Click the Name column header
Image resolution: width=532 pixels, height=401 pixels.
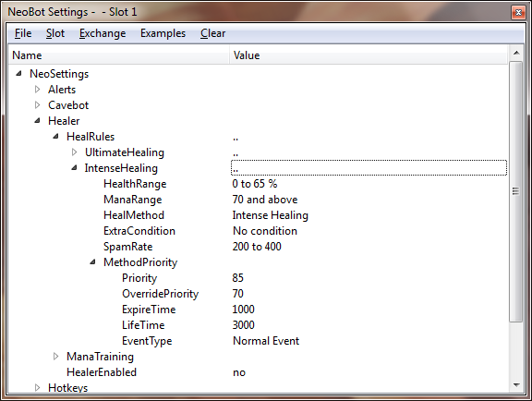coord(119,55)
